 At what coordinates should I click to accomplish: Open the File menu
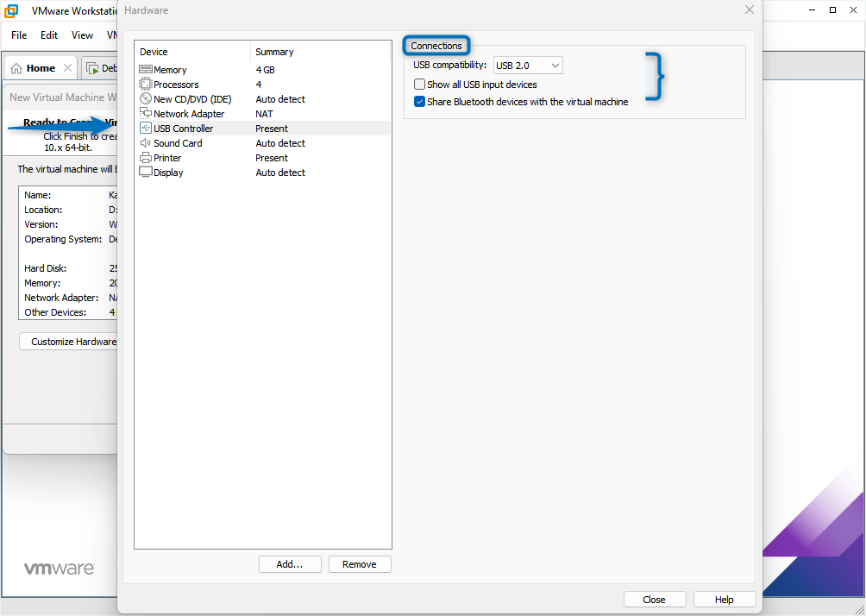[x=18, y=35]
